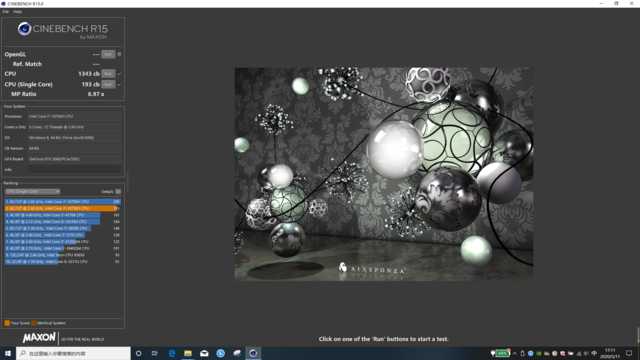Screen dimensions: 640x360
Task: Open Task View on the taskbar
Action: point(155,353)
